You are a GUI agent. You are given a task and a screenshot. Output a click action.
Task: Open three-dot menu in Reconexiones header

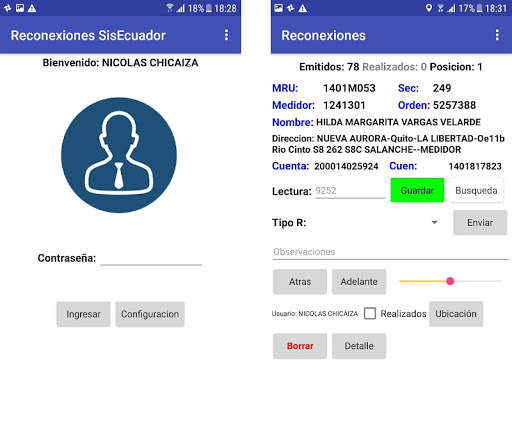click(497, 35)
